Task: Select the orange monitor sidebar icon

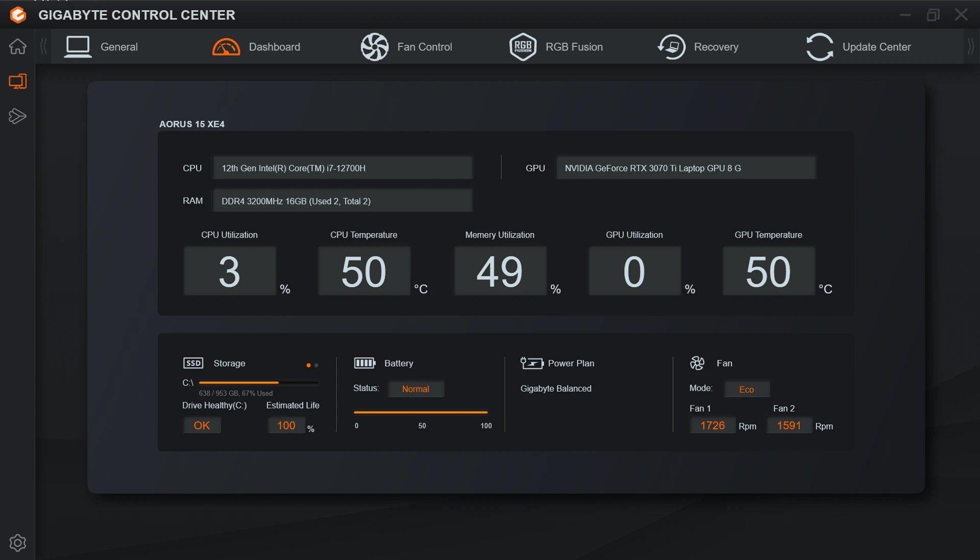Action: [x=17, y=82]
